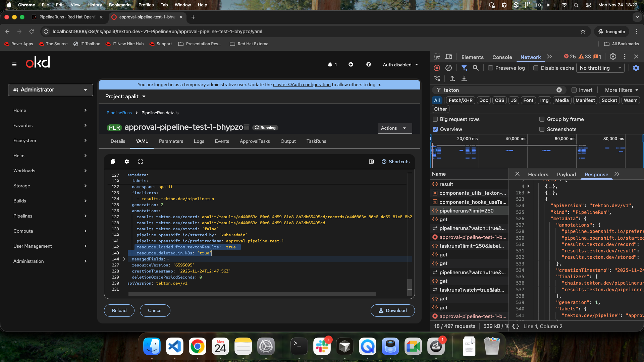
Task: Click the Download button
Action: (392, 310)
